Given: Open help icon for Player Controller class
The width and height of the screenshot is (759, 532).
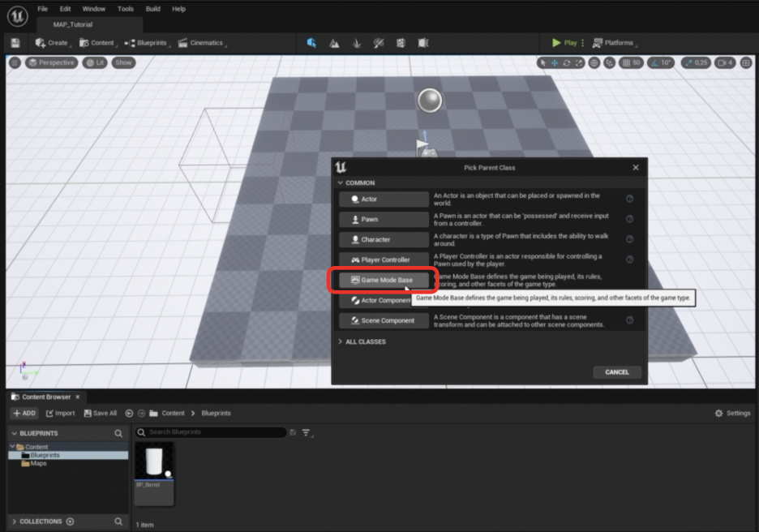Looking at the screenshot, I should 630,260.
